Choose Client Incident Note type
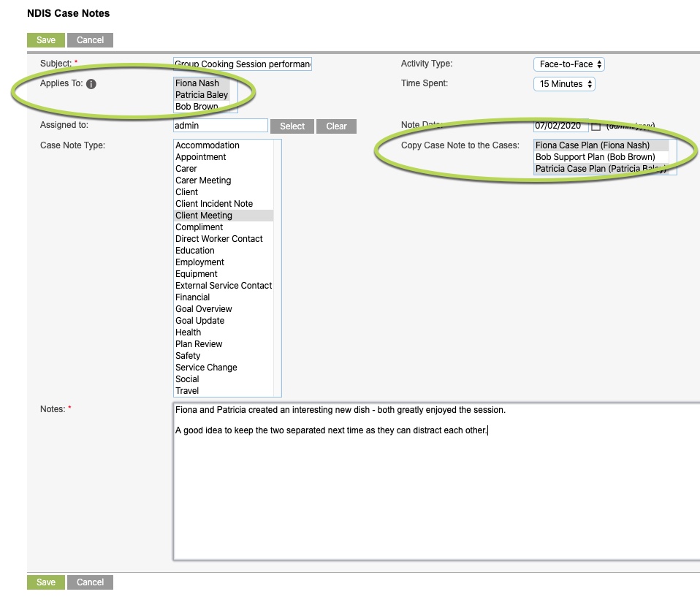 coord(224,204)
